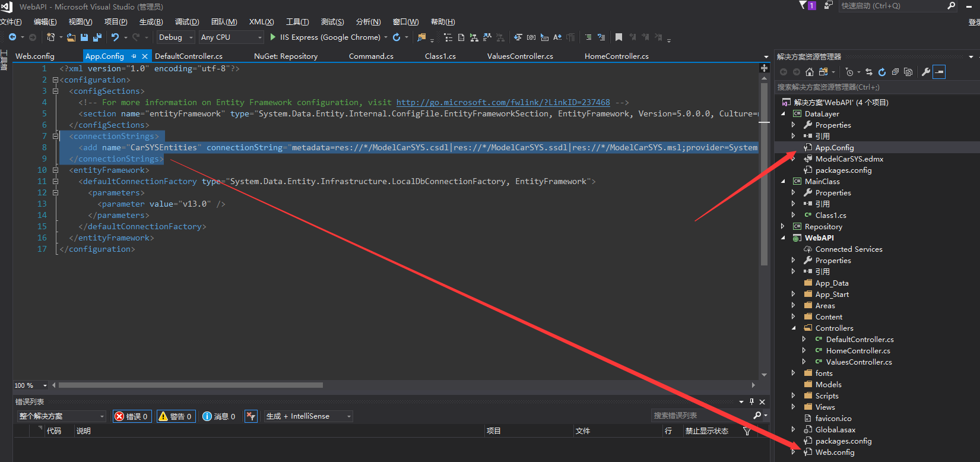Click the Sync with Active Document icon

(869, 72)
